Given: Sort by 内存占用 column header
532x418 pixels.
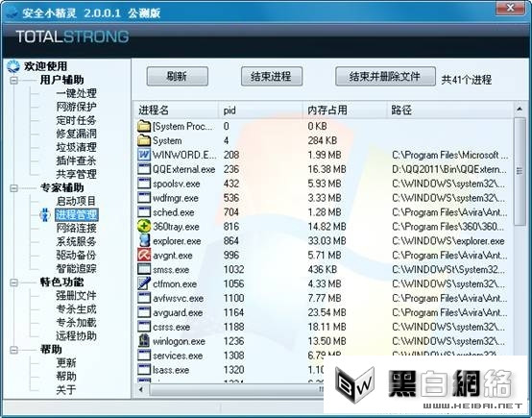Looking at the screenshot, I should tap(345, 110).
